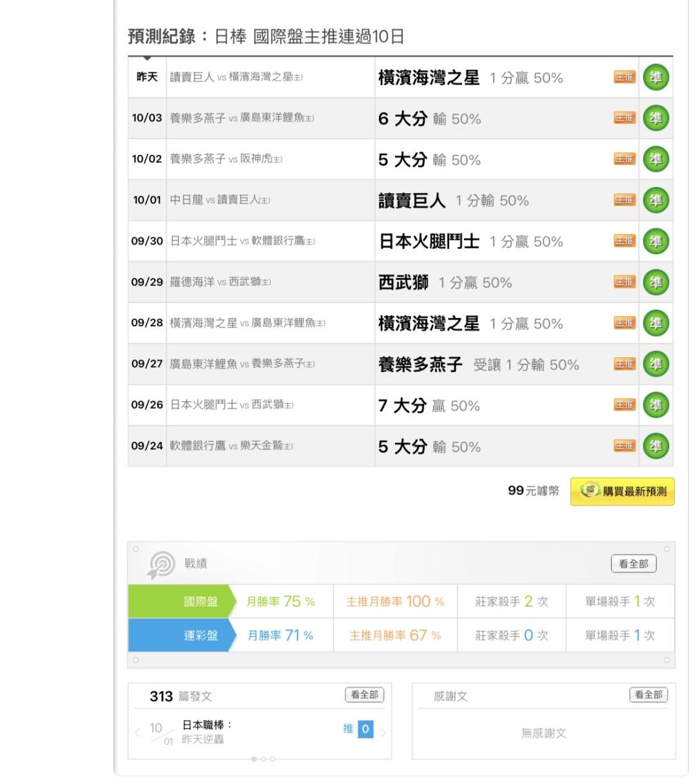Open 看全部 for 313 篇發文
696x784 pixels.
pos(364,695)
